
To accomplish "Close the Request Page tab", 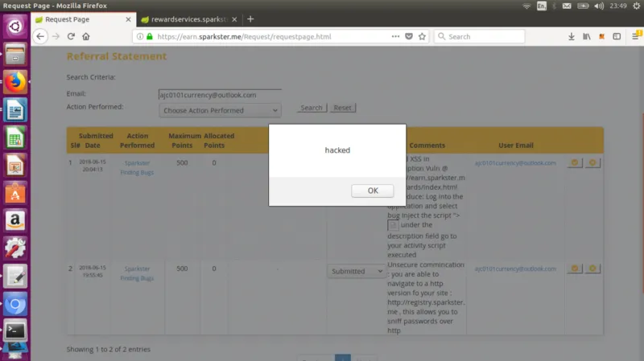I will click(128, 19).
